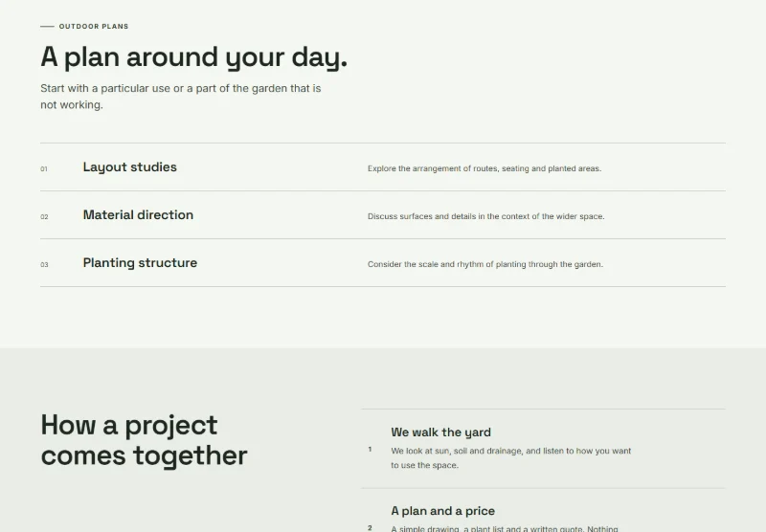
Task: Click the step number 2 marker
Action: coord(370,528)
